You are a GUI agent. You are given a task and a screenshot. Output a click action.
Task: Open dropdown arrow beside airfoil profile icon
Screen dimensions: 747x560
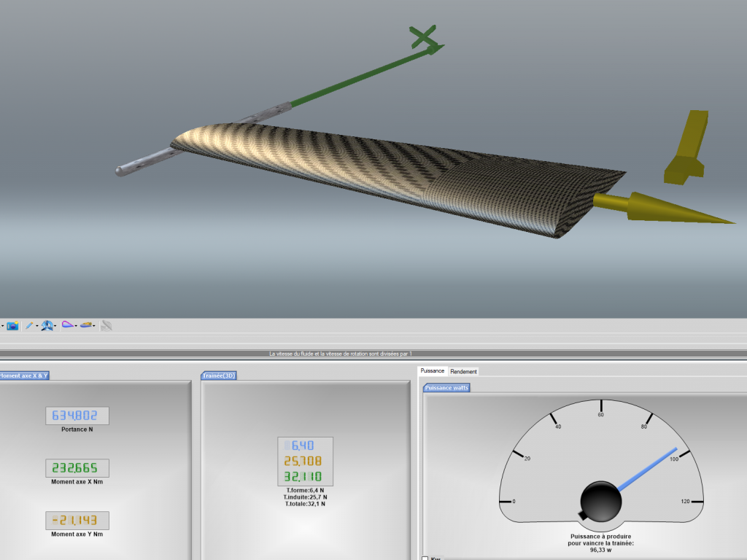[x=76, y=327]
